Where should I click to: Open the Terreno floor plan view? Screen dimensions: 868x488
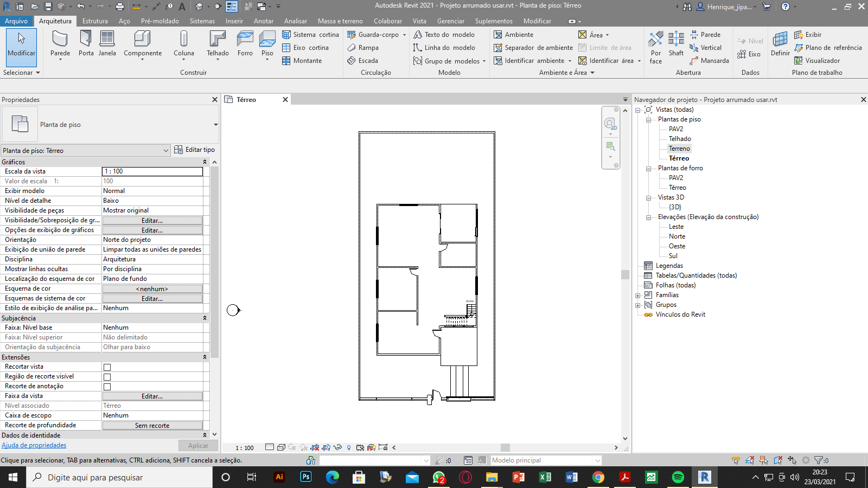(x=679, y=149)
